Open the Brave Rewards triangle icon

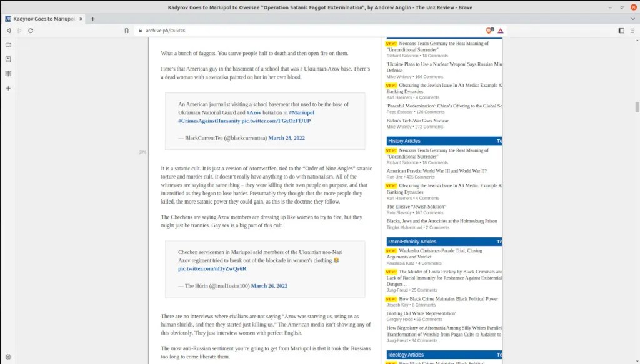tap(501, 31)
